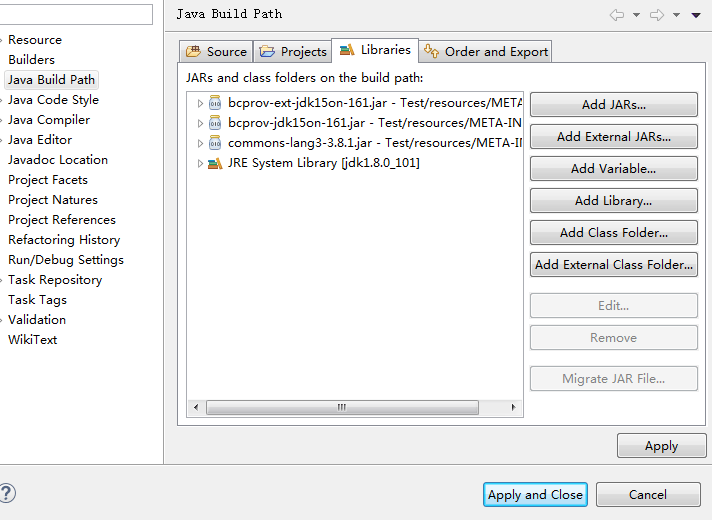This screenshot has width=712, height=520.
Task: Open the view menu dropdown triangle
Action: tap(696, 15)
